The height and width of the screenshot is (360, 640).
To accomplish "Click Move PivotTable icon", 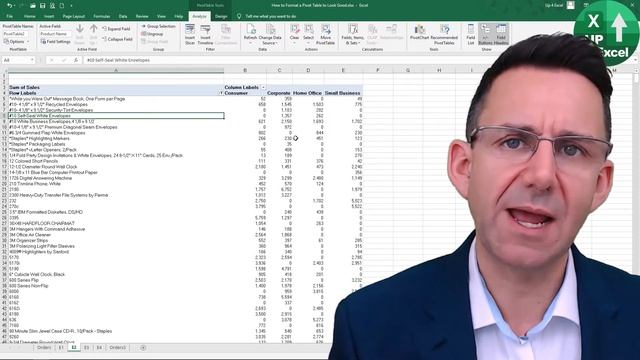I will pos(325,35).
